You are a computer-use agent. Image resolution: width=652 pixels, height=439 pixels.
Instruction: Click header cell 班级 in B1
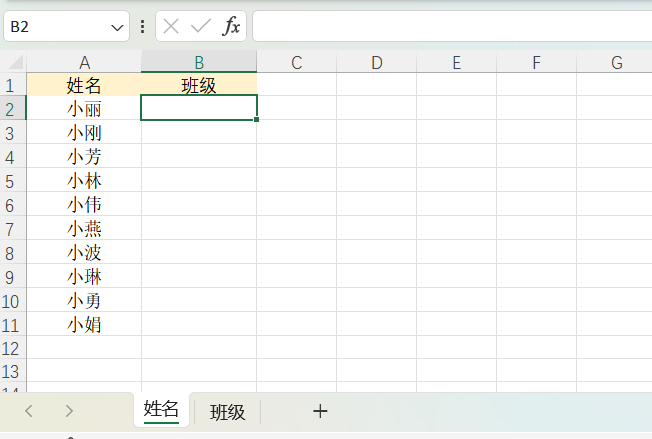click(x=199, y=85)
